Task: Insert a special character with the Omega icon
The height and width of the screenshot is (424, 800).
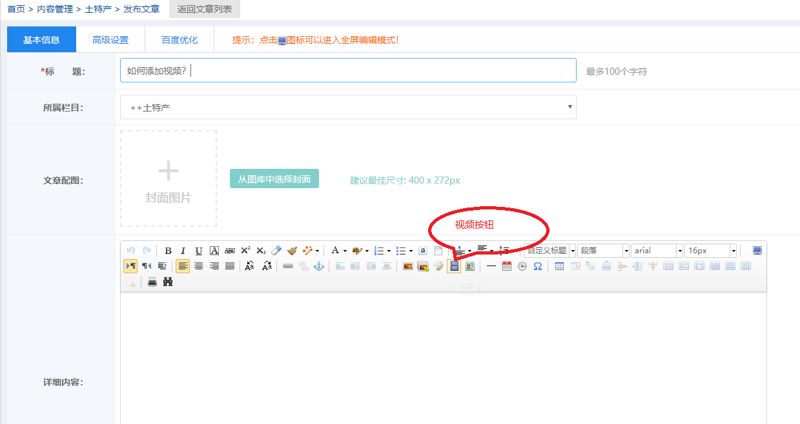Action: pyautogui.click(x=538, y=267)
